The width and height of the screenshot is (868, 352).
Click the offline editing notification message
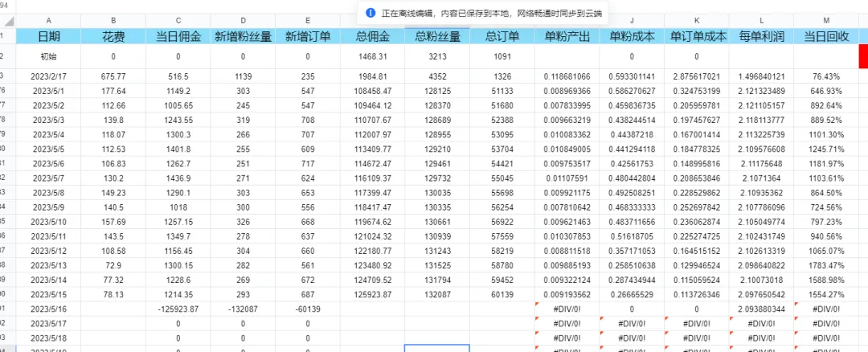492,12
